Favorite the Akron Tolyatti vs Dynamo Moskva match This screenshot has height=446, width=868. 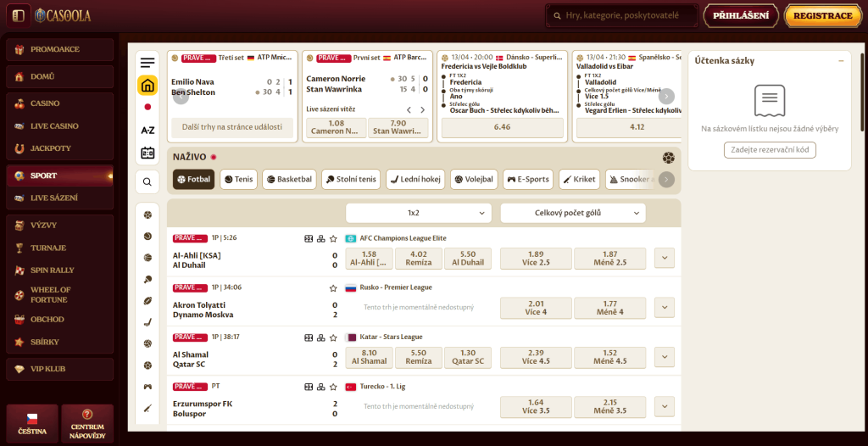point(333,287)
